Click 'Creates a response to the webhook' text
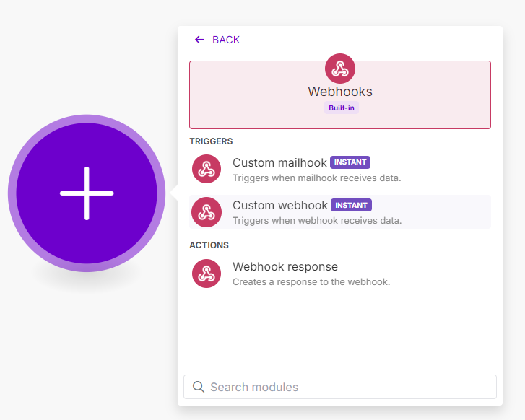This screenshot has height=420, width=525. 311,281
